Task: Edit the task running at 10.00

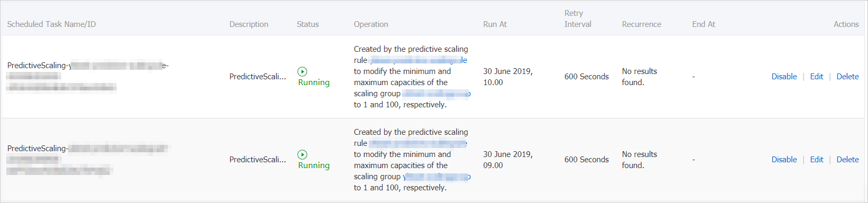Action: tap(816, 77)
